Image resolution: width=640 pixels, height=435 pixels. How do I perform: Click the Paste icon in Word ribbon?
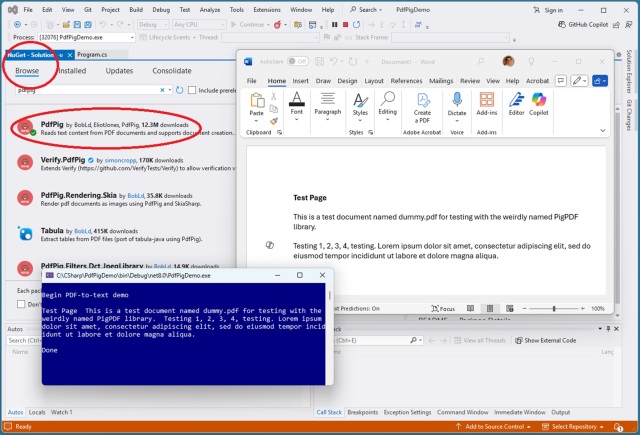click(x=257, y=100)
